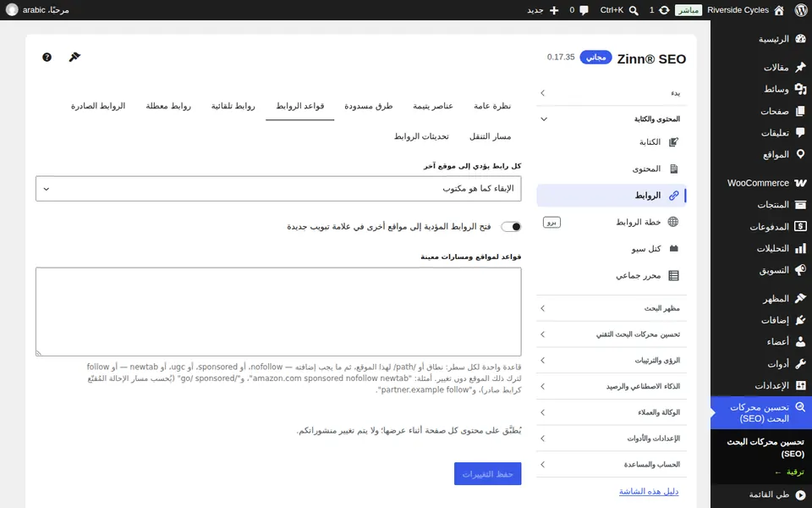The width and height of the screenshot is (812, 508).
Task: Click the المنتجات products icon
Action: coord(801,205)
